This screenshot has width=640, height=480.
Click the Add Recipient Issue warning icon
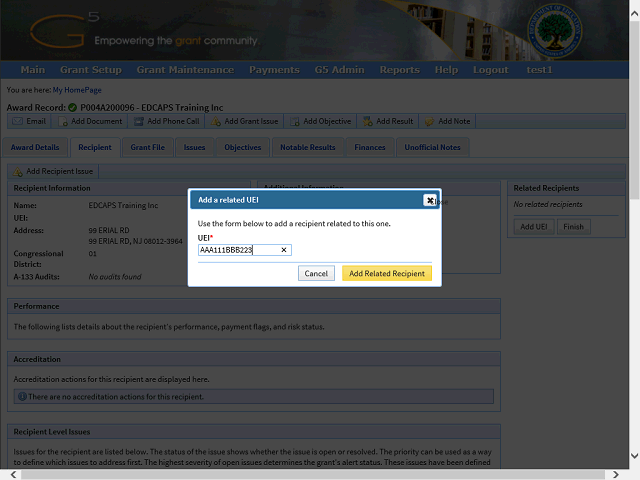[x=18, y=171]
